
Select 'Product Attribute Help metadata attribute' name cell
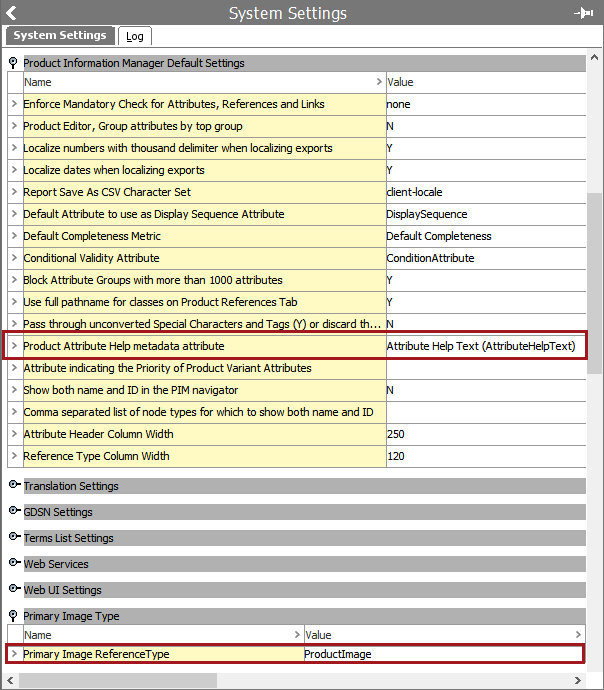[205, 346]
